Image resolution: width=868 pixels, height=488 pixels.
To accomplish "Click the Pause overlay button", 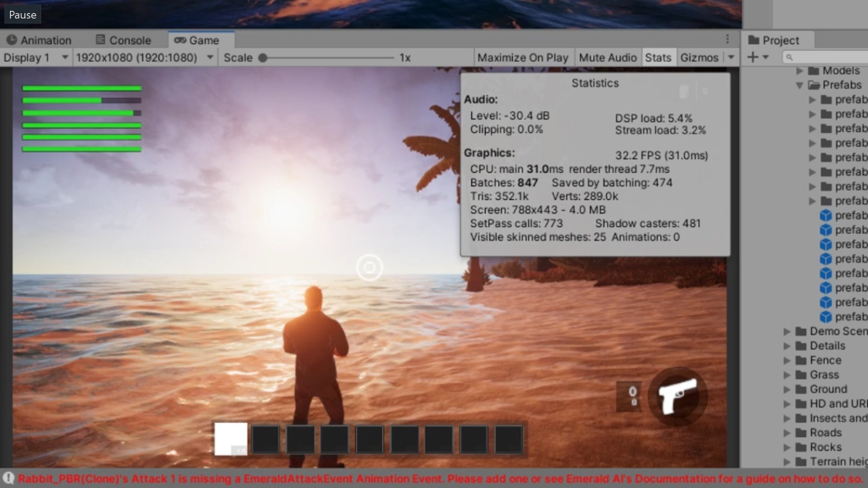I will point(23,14).
